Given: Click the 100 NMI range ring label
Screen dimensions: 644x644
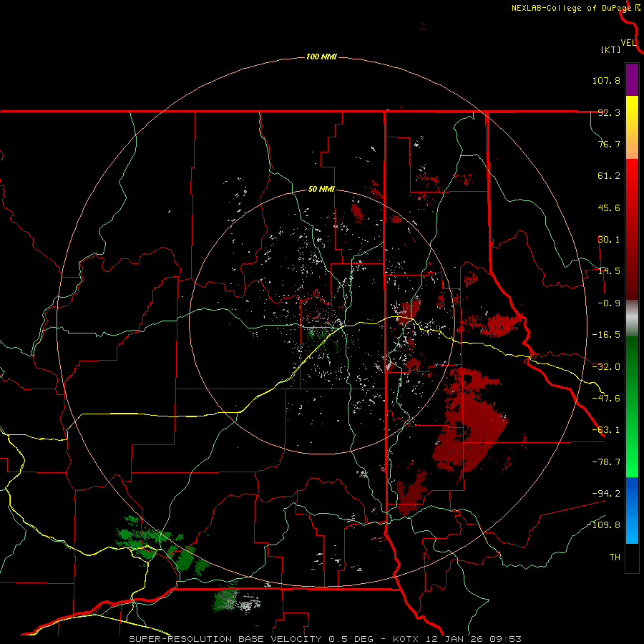Looking at the screenshot, I should [x=321, y=57].
